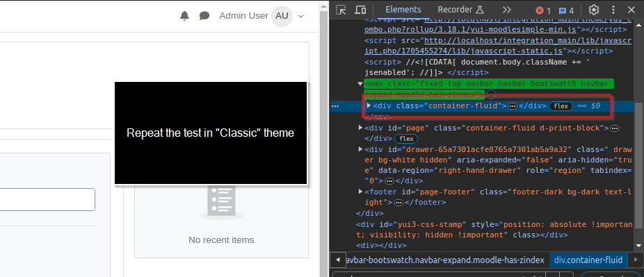Collapse the nav fixed-top navbar node
The width and height of the screenshot is (644, 277).
coord(360,83)
